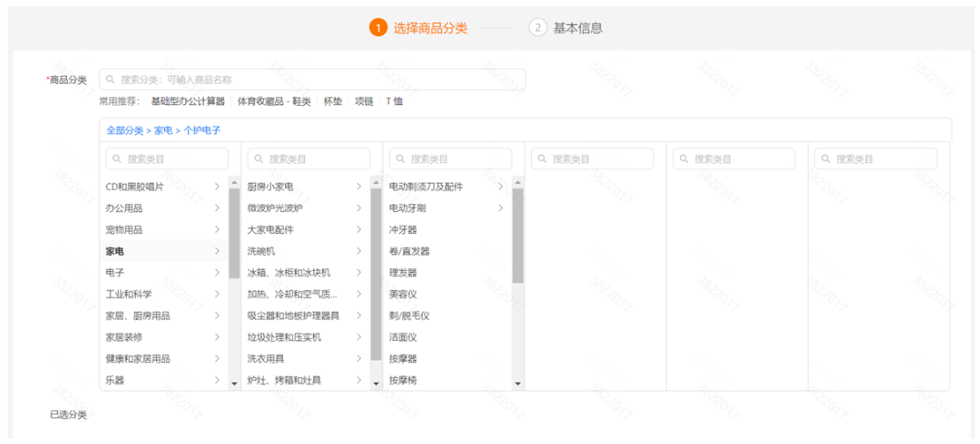The width and height of the screenshot is (980, 444).
Task: Click scroll-up arrow of second category column
Action: [x=376, y=183]
